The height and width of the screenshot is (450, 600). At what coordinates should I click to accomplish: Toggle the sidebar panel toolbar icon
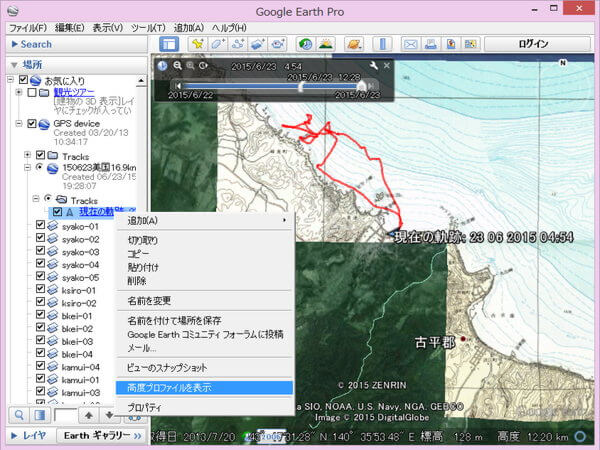169,44
